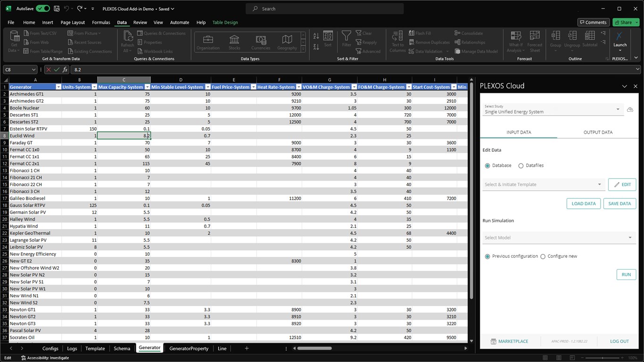This screenshot has height=362, width=644.
Task: Click the Share button
Action: point(626,22)
